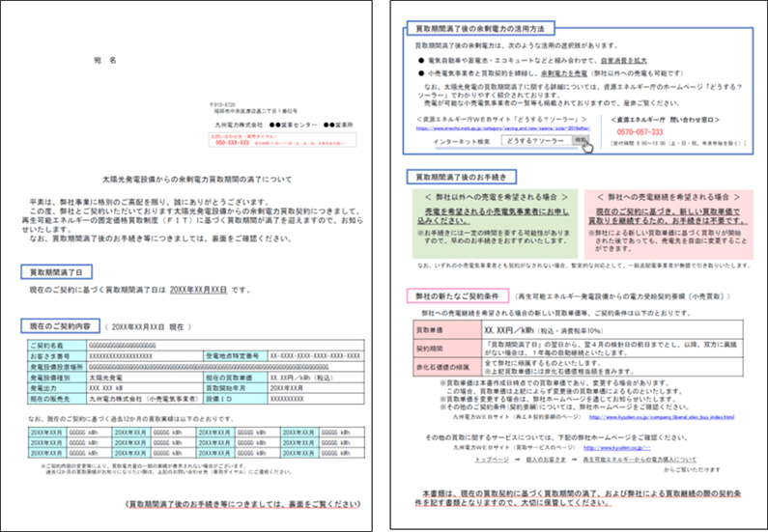Click the underlined 自家消費を拡大 text
The height and width of the screenshot is (532, 768).
click(x=624, y=61)
